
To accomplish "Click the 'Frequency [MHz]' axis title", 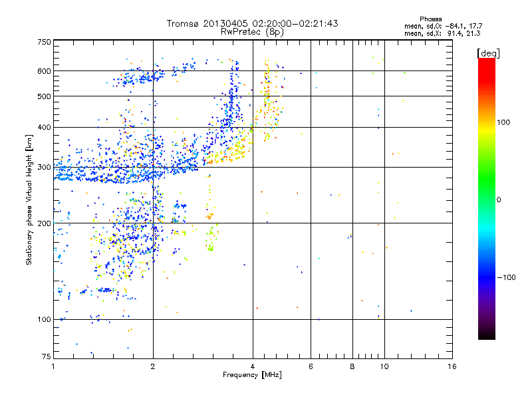I will (252, 375).
